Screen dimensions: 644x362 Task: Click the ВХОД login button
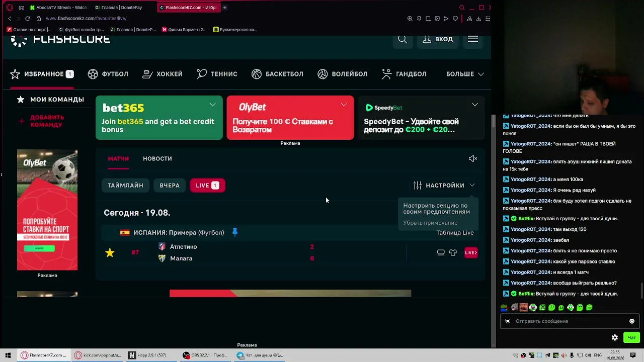438,39
